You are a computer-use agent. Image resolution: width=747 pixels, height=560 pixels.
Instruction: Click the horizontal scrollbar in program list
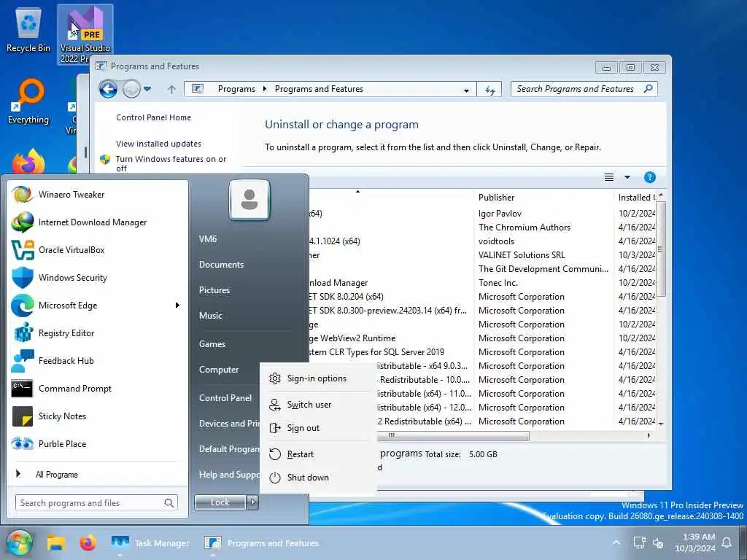(452, 436)
